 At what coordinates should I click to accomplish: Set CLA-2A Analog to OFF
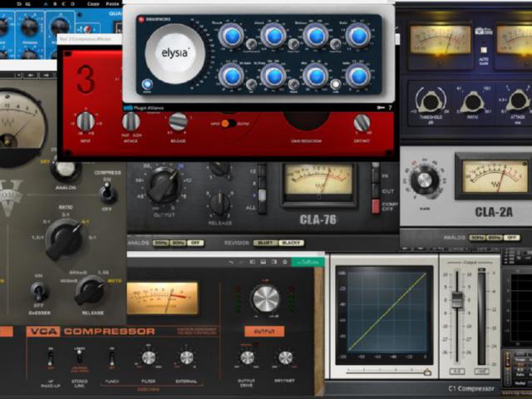512,238
